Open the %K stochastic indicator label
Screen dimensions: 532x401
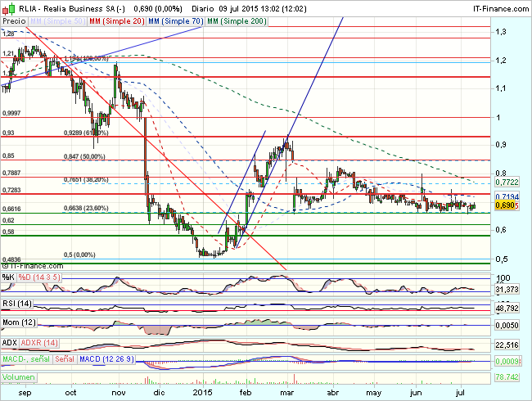point(9,277)
